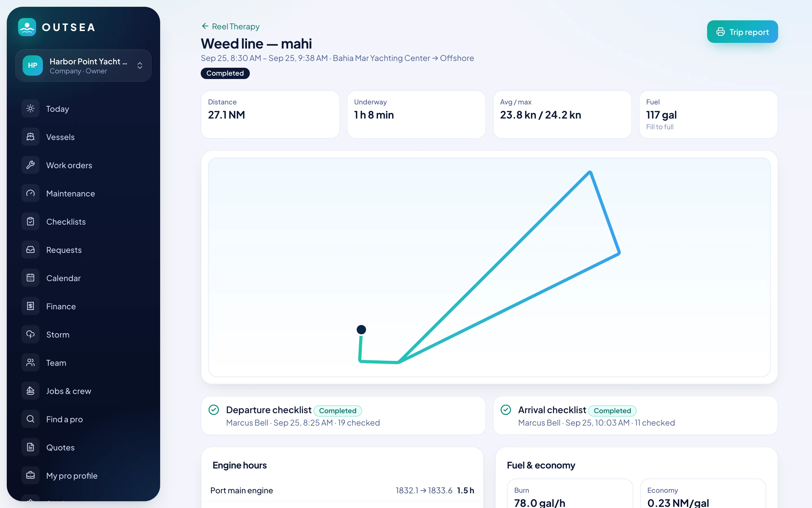Viewport: 812px width, 508px height.
Task: Navigate to Work orders
Action: [83, 165]
